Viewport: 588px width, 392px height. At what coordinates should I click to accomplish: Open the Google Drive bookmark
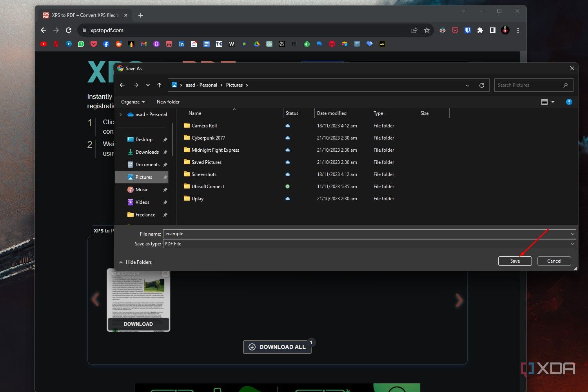click(257, 44)
